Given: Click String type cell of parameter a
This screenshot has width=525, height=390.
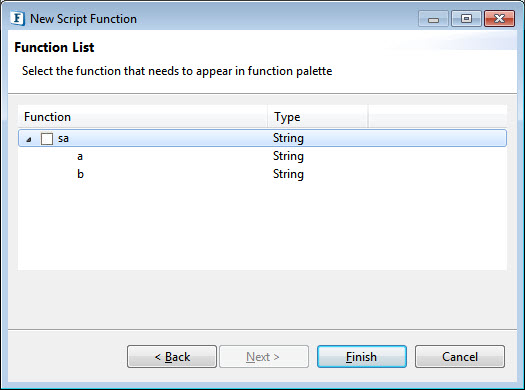Looking at the screenshot, I should 288,156.
